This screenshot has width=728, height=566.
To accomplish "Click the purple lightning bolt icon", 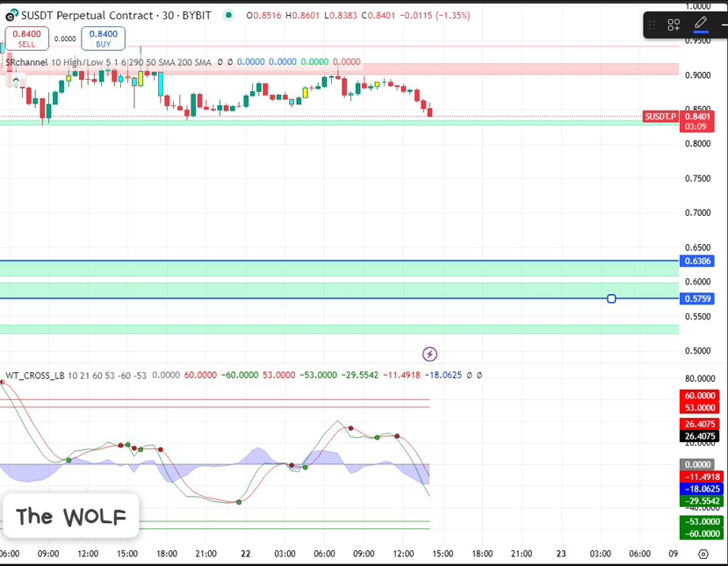I will click(430, 354).
